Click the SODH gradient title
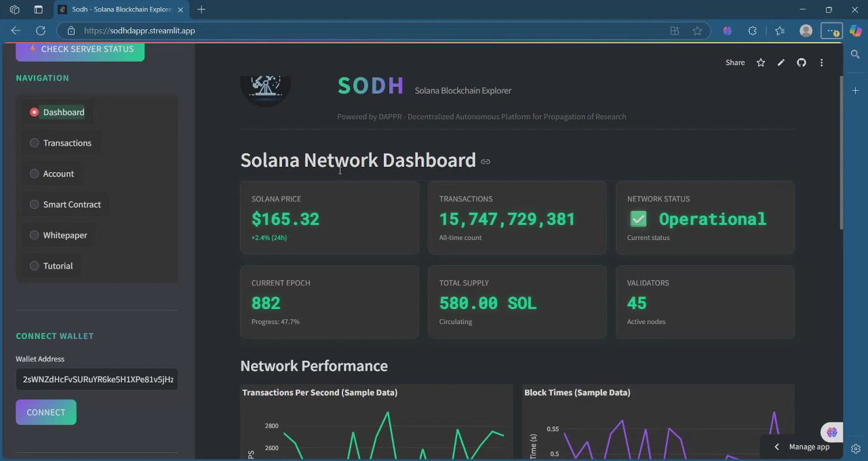The image size is (868, 461). [x=370, y=86]
